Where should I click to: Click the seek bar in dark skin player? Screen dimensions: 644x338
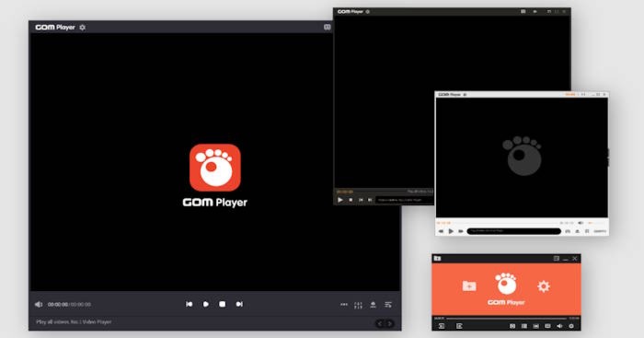click(x=380, y=192)
